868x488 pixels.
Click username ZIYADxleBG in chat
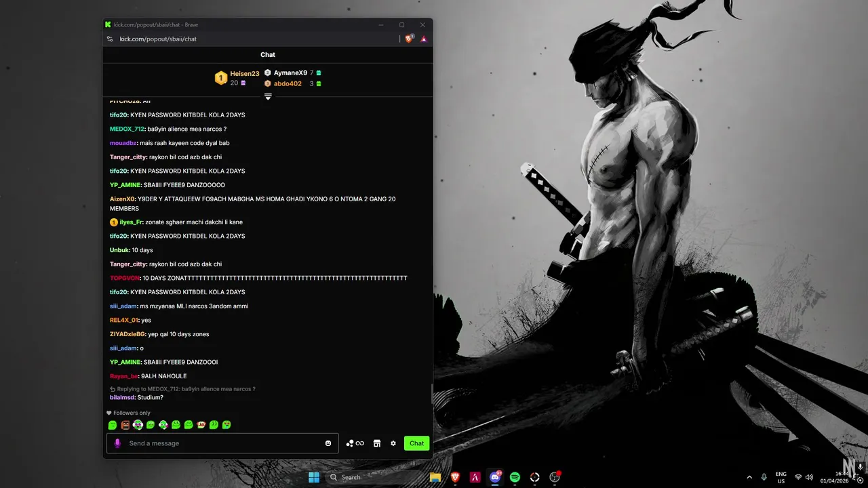point(127,334)
